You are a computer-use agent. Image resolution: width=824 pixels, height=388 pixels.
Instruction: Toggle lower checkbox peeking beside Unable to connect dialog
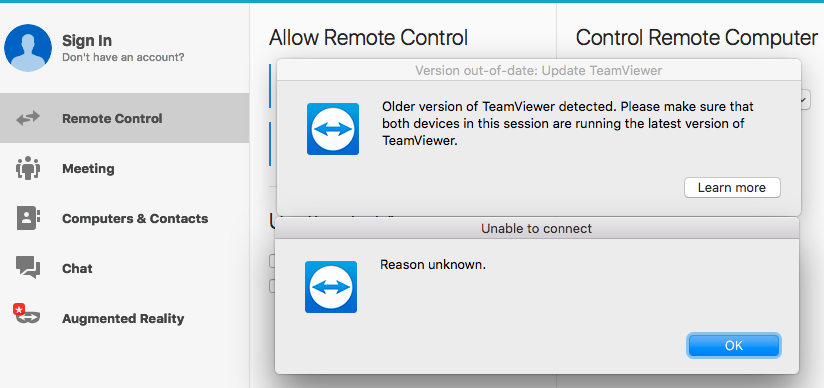point(272,285)
